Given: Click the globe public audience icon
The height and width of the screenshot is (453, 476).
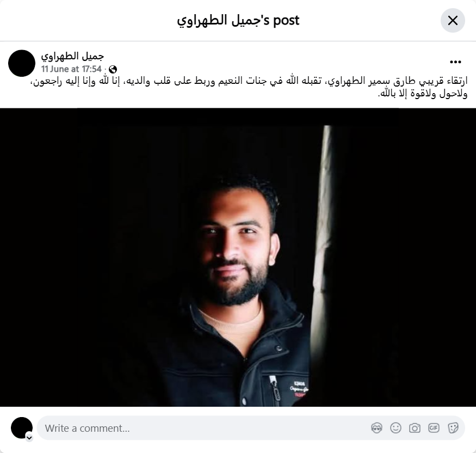Looking at the screenshot, I should 113,69.
